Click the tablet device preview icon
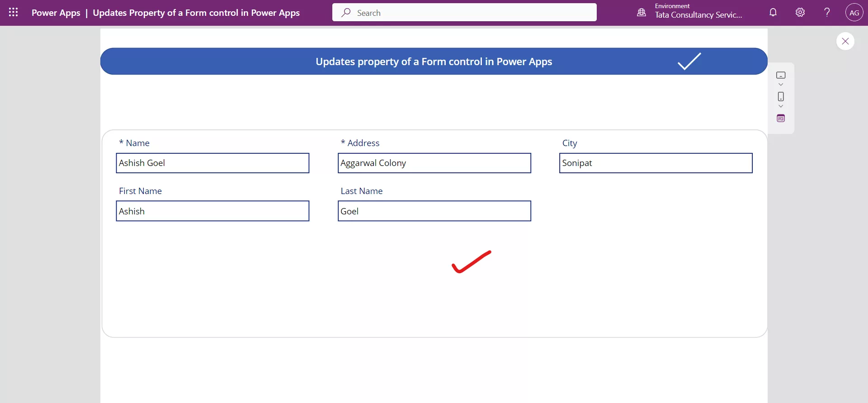Screen dimensions: 868x403 [x=781, y=75]
